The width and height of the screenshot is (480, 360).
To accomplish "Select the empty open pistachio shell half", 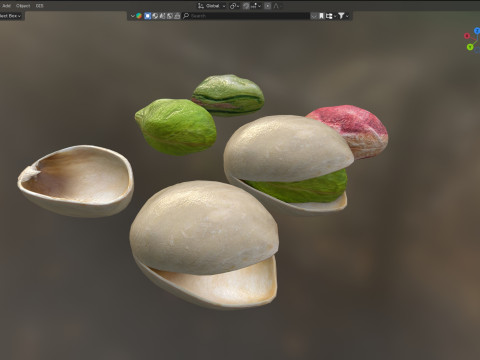I will click(76, 181).
